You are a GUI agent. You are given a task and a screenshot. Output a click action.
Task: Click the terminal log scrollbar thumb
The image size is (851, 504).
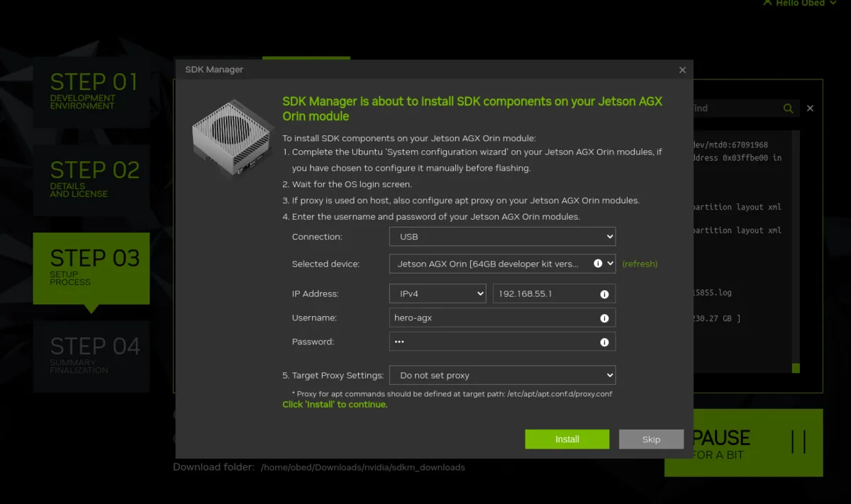[x=796, y=368]
